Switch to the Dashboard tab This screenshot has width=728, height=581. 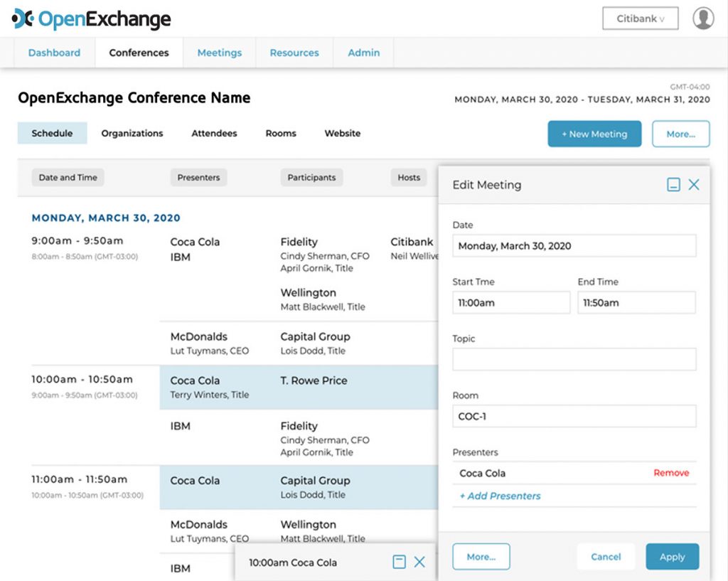[54, 53]
